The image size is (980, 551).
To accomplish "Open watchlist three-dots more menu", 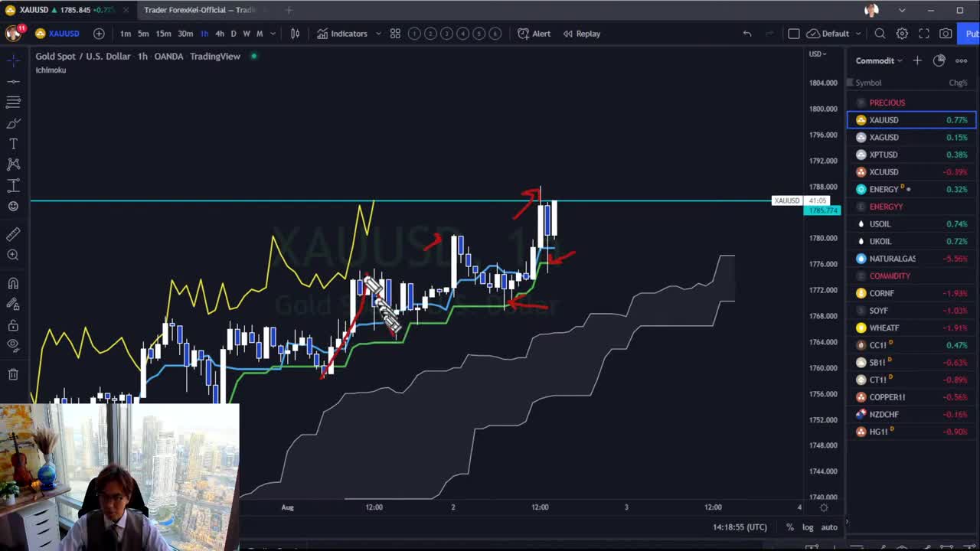I will [x=961, y=60].
